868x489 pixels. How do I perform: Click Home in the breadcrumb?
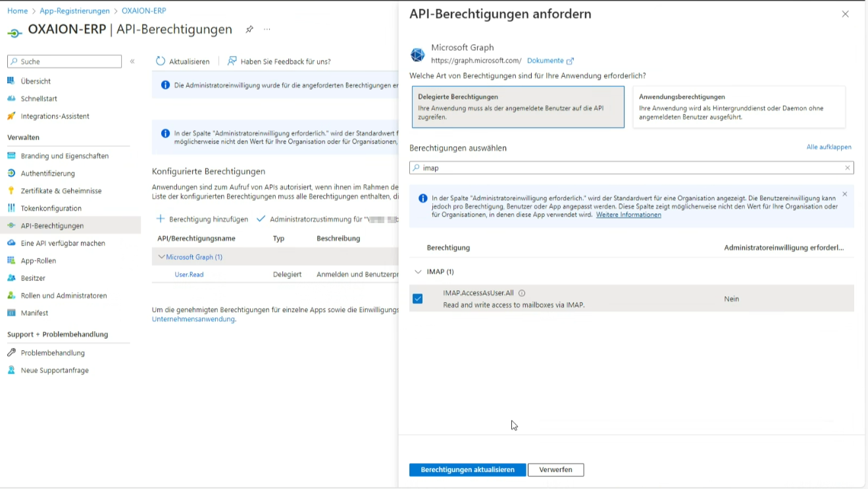18,11
